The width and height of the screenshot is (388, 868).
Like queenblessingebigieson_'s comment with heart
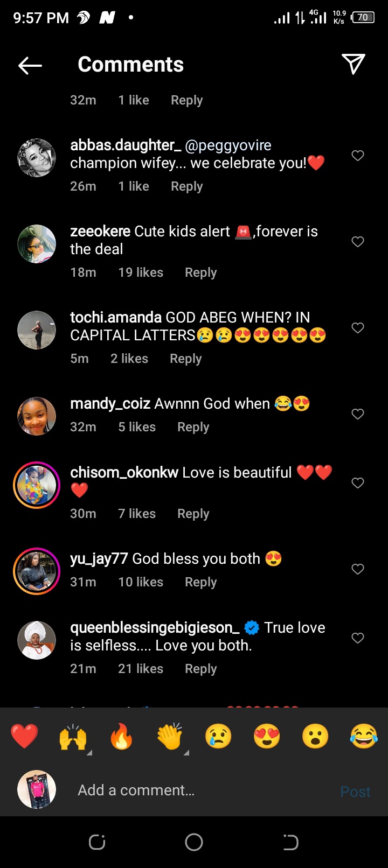(x=358, y=638)
